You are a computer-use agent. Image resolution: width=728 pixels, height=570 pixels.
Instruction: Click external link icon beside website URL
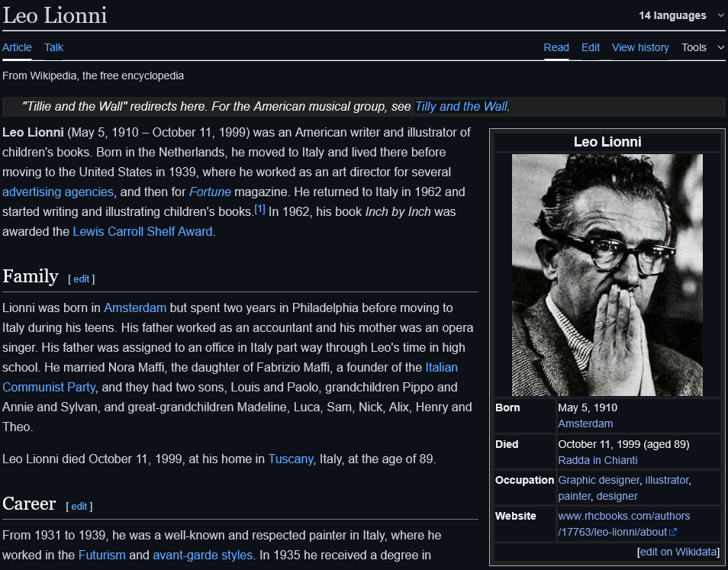(673, 532)
